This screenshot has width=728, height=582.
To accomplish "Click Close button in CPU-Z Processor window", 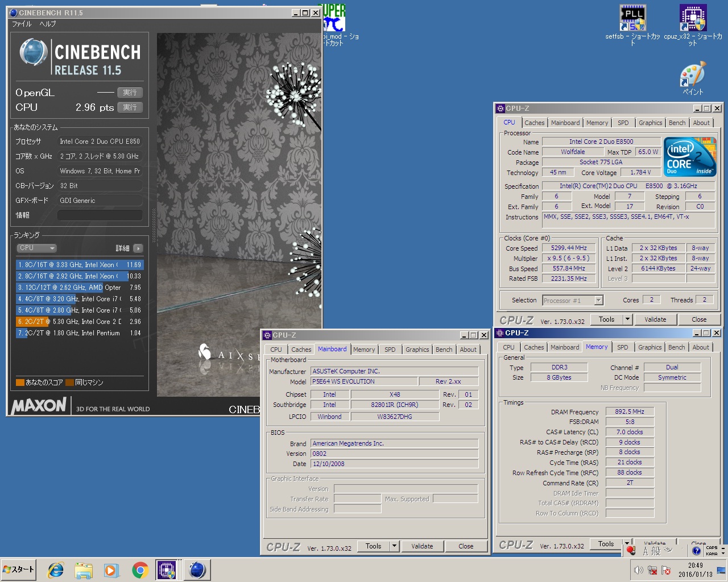I will tap(699, 319).
